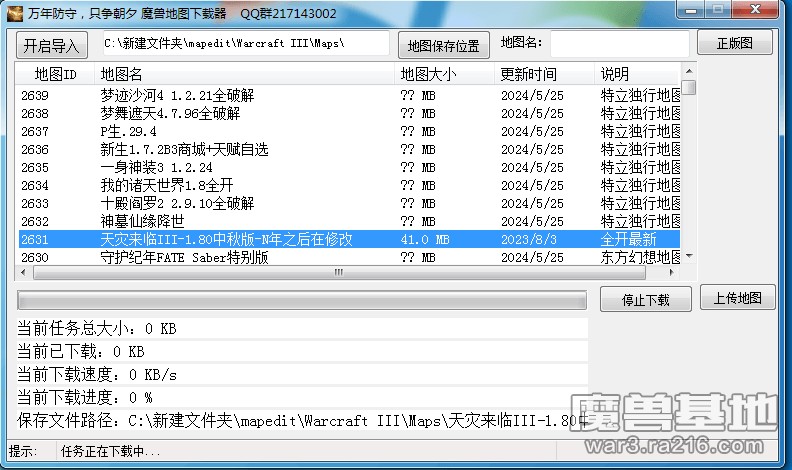Click the 全开最新 description cell
This screenshot has height=470, width=792.
click(628, 239)
